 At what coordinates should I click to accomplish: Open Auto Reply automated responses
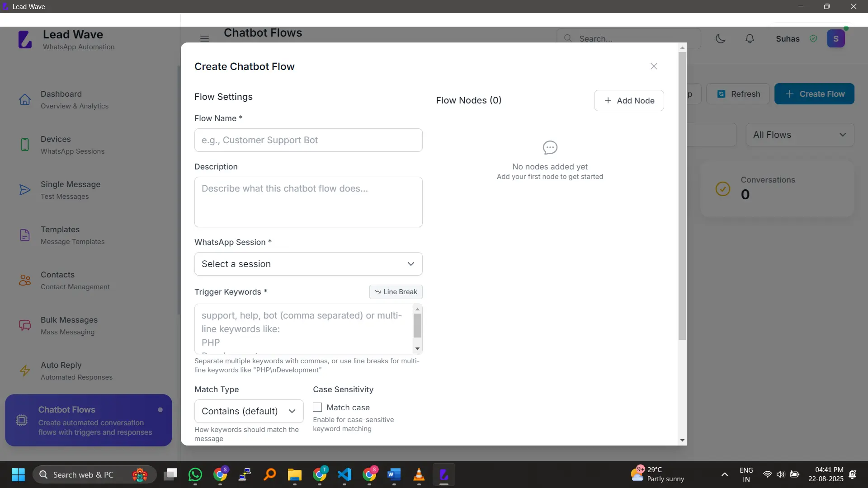tap(88, 371)
